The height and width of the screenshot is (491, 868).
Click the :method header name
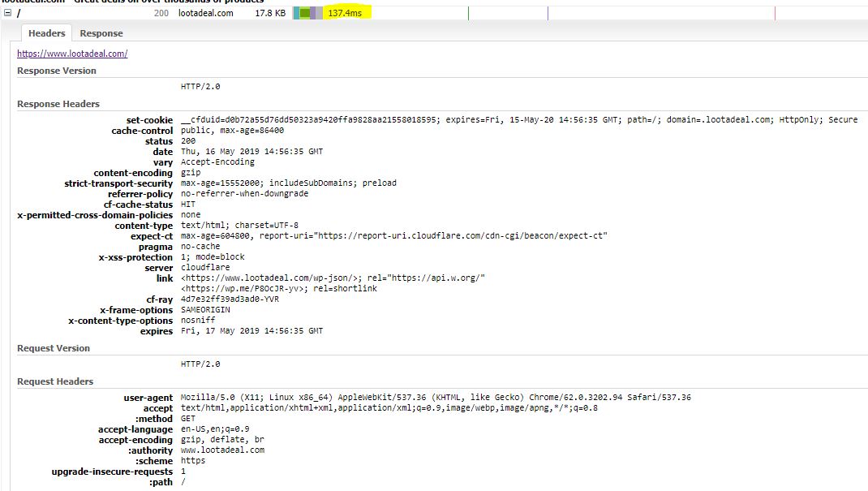click(154, 419)
